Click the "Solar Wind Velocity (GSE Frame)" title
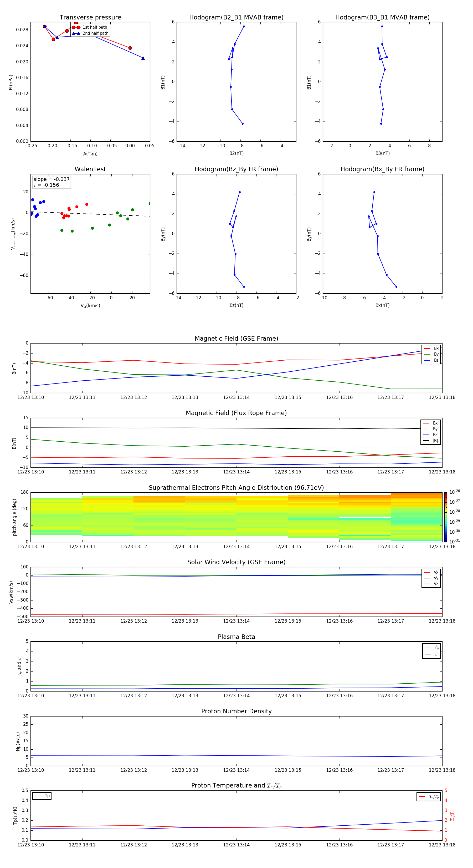This screenshot has width=473, height=868. [236, 562]
